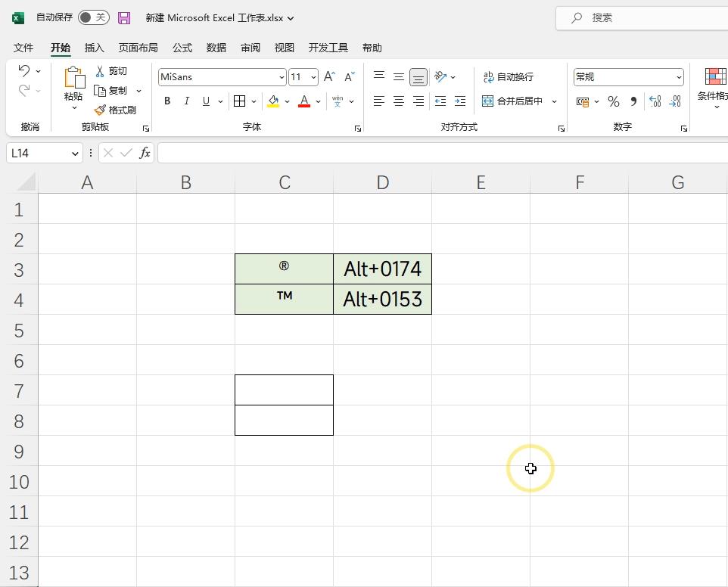Expand the Name Box dropdown

[x=75, y=154]
